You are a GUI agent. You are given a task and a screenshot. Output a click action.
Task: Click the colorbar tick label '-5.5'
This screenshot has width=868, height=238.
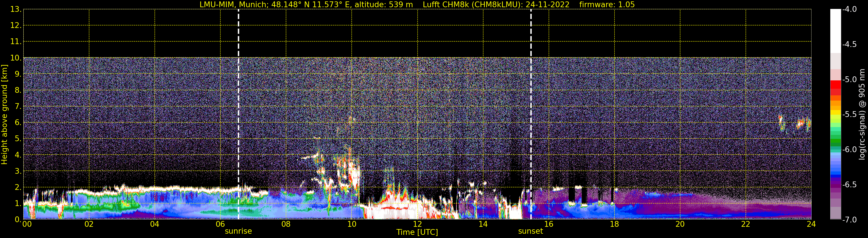850,115
